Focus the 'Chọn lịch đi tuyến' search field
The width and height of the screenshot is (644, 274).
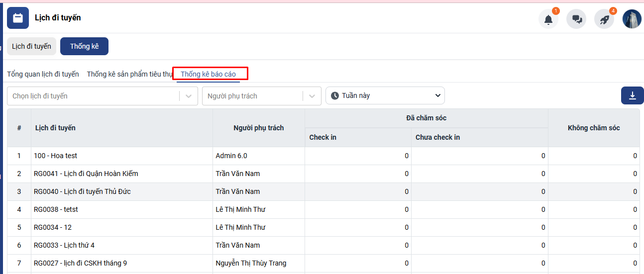92,96
